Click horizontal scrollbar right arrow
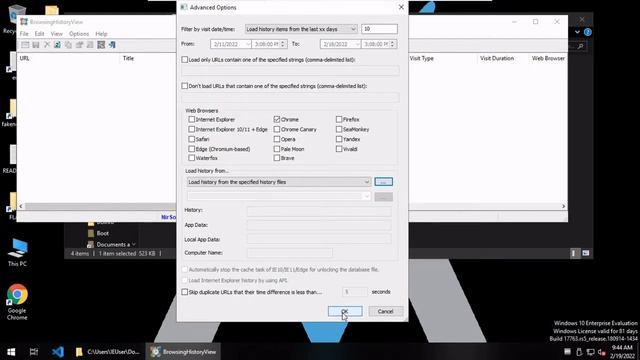 point(563,207)
